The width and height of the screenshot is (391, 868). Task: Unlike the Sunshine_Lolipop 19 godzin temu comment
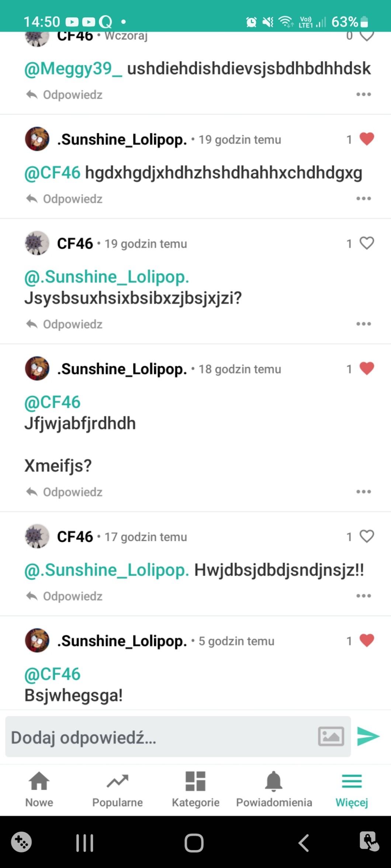[x=367, y=139]
